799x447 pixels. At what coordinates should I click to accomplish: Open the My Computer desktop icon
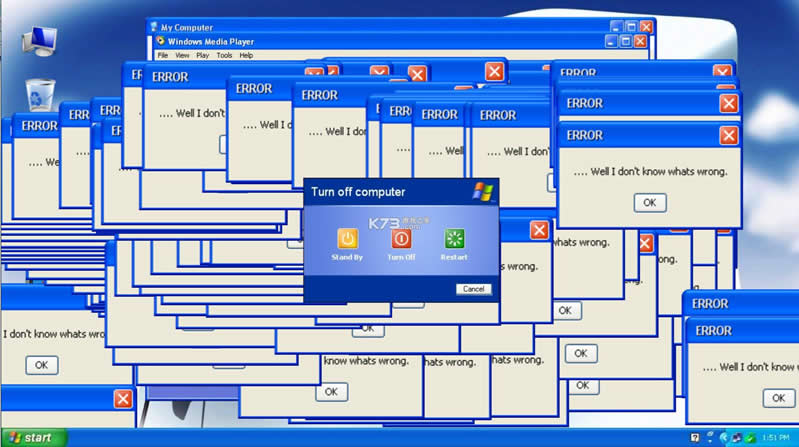point(39,38)
